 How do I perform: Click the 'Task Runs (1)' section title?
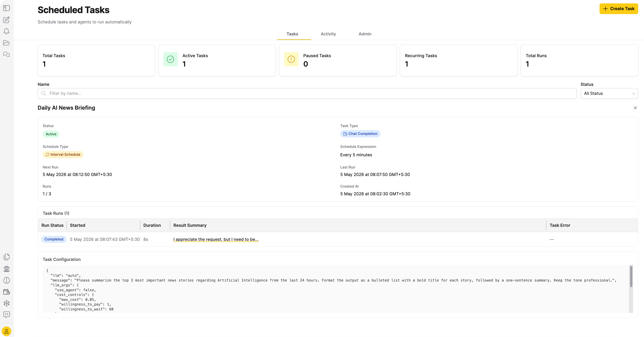56,213
